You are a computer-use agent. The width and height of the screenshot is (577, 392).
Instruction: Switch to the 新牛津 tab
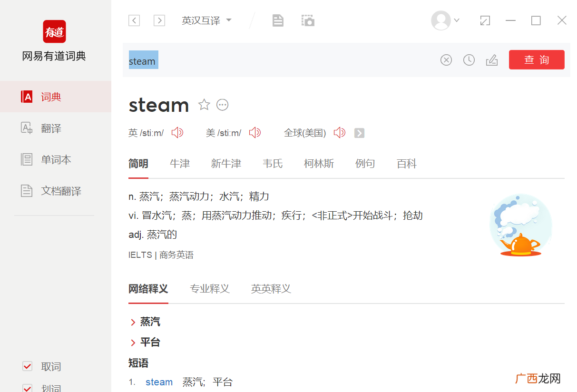[226, 164]
